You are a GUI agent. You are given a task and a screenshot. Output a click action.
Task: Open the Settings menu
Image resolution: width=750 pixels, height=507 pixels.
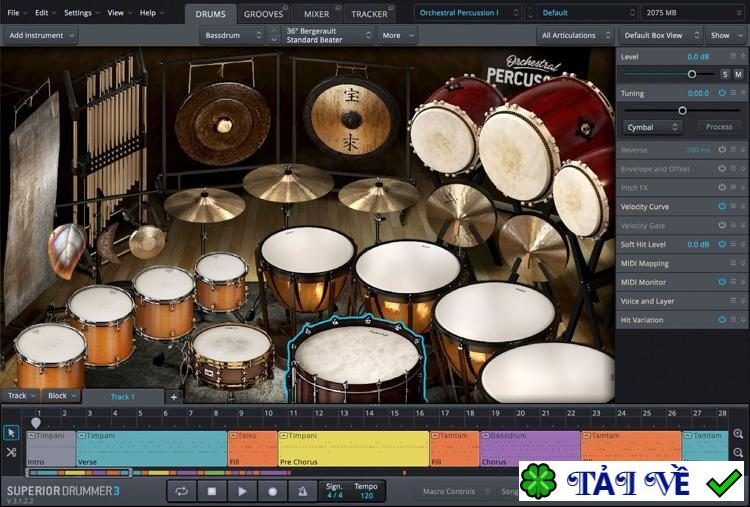80,13
